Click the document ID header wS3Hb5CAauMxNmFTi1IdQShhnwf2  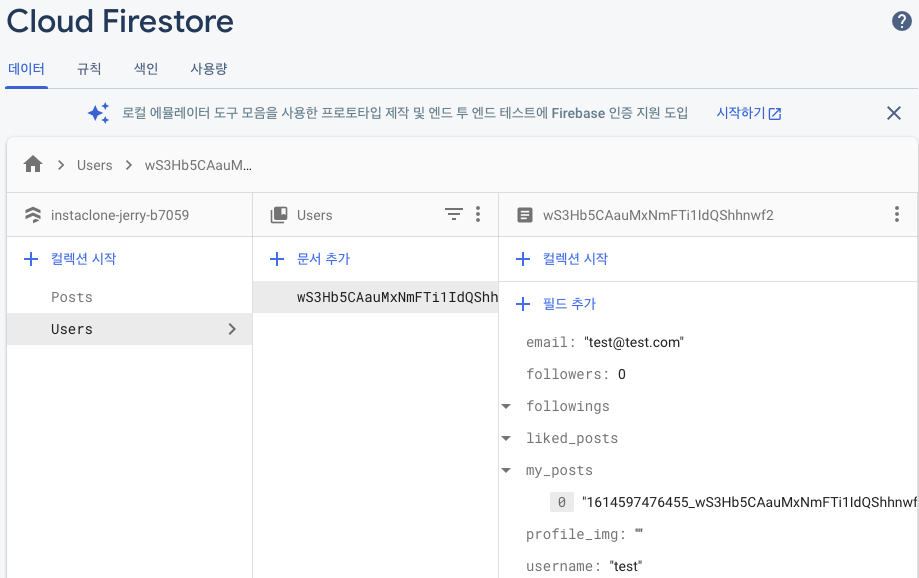pos(658,215)
